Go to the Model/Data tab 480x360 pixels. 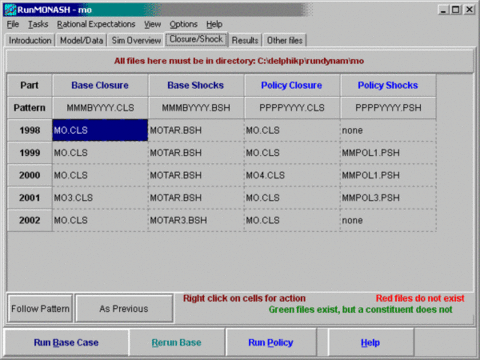pos(81,40)
